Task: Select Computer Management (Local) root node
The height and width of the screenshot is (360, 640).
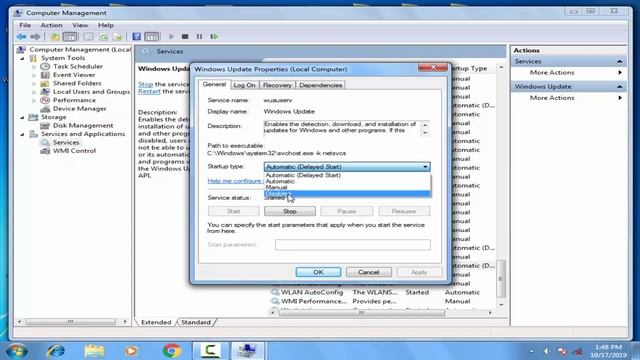Action: [80, 49]
